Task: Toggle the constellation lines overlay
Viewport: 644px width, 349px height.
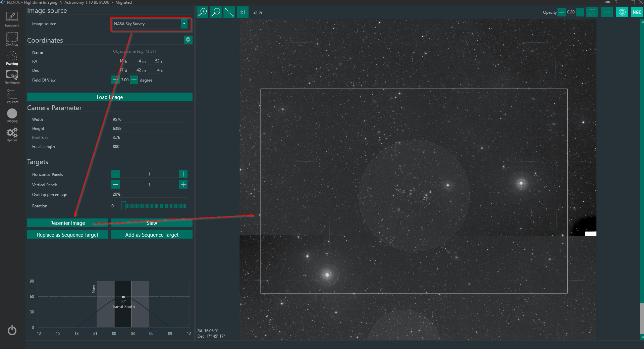Action: click(x=607, y=12)
